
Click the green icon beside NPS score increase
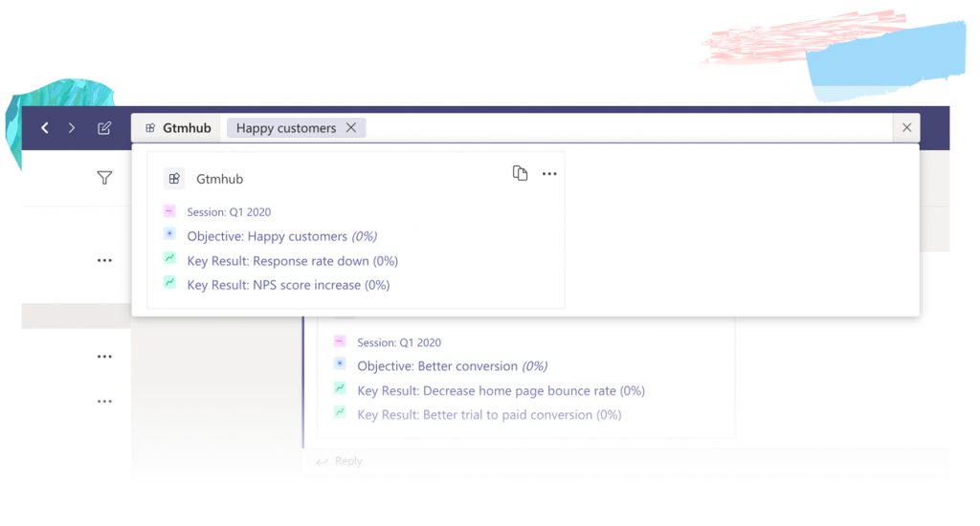pos(169,282)
